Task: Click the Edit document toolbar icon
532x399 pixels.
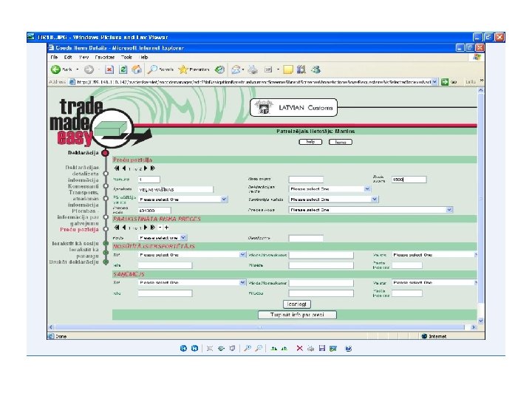Action: pyautogui.click(x=268, y=69)
